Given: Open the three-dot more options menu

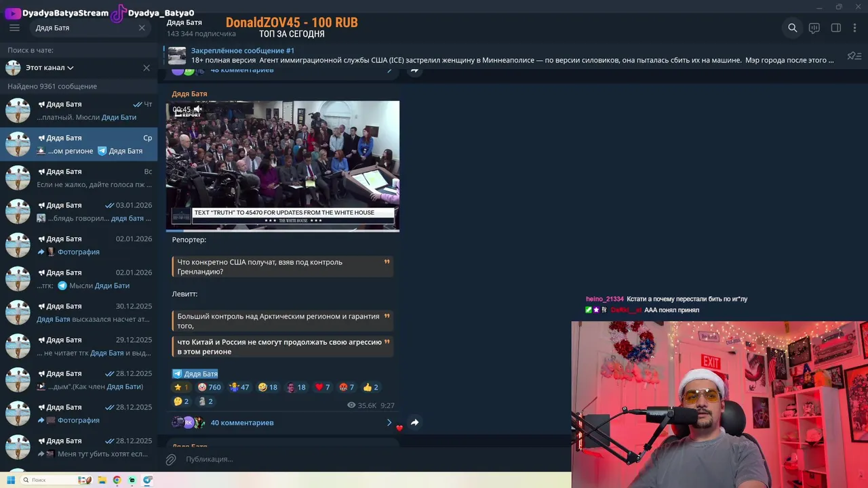Looking at the screenshot, I should [x=854, y=28].
